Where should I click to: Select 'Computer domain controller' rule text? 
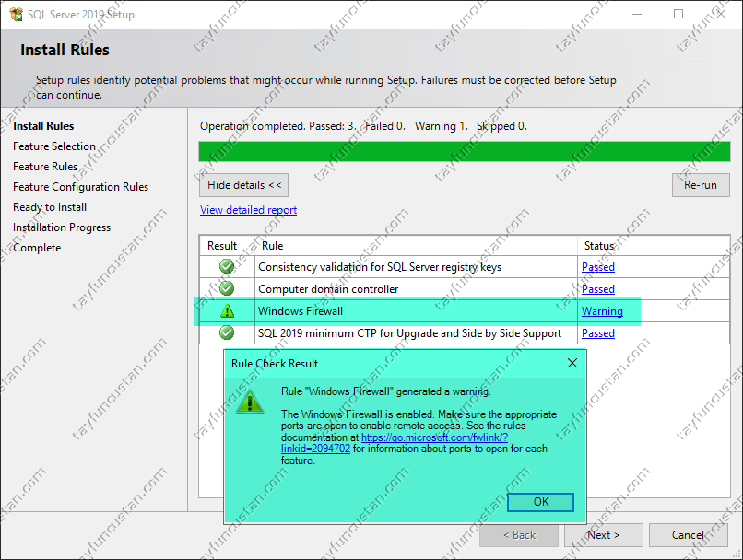(328, 289)
